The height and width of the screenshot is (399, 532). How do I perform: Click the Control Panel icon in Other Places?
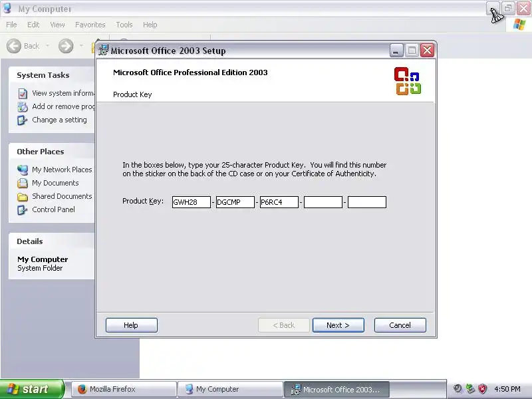pos(22,210)
